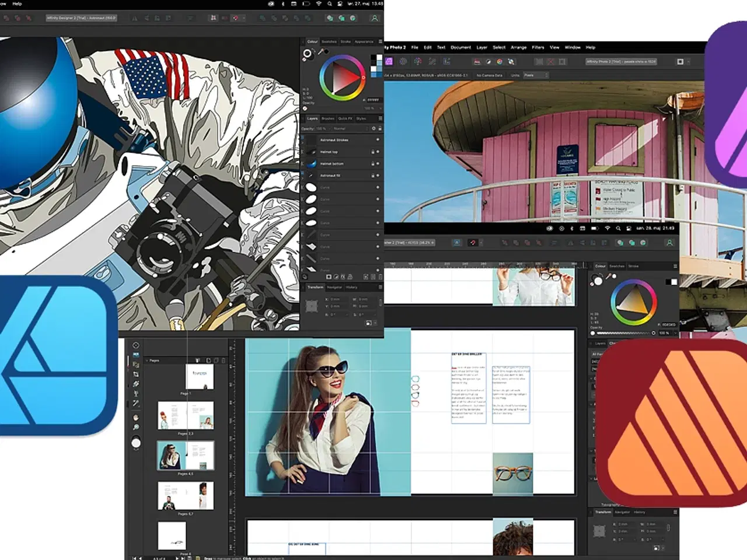This screenshot has height=560, width=747.
Task: Adjust the Opacity slider in Publisher Colour panel
Action: coord(624,333)
